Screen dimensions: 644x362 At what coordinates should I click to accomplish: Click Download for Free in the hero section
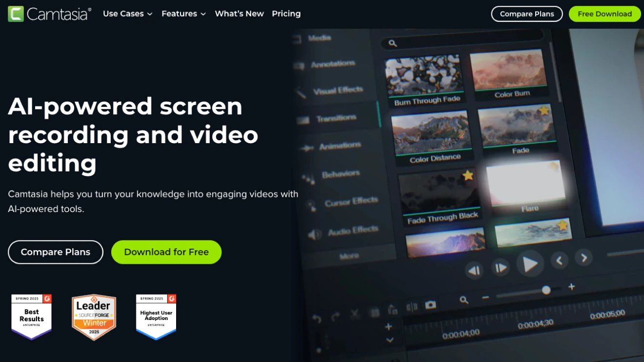click(166, 252)
